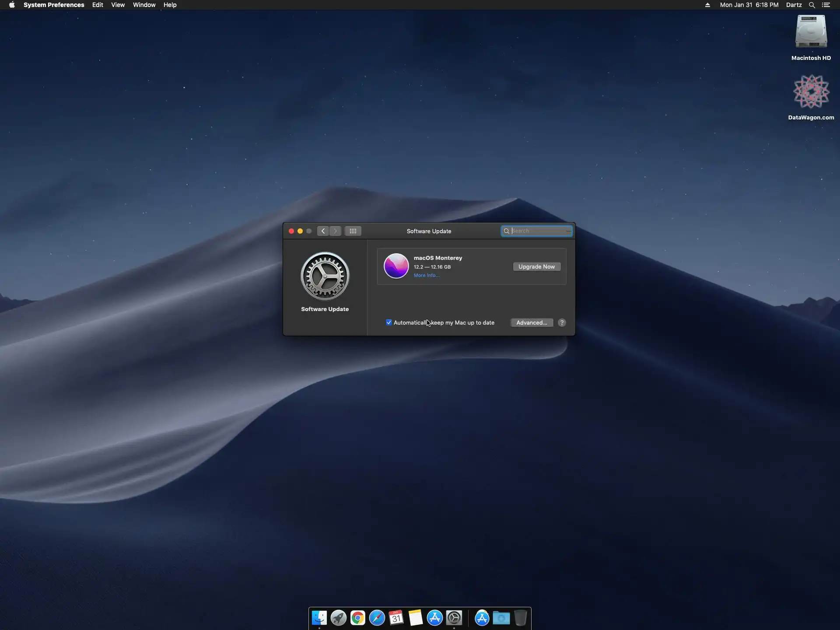The width and height of the screenshot is (840, 630).
Task: Uncheck Automatically keep my Mac up to date
Action: coord(389,322)
